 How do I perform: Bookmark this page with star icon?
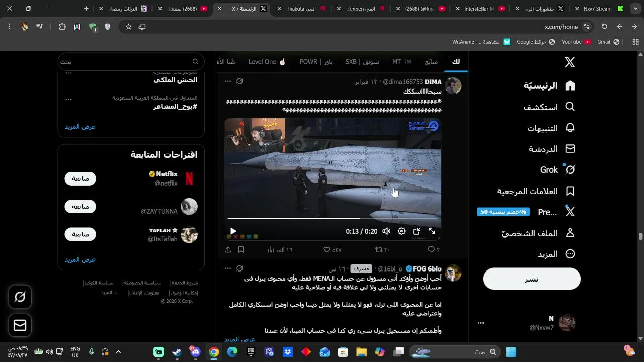[128, 27]
